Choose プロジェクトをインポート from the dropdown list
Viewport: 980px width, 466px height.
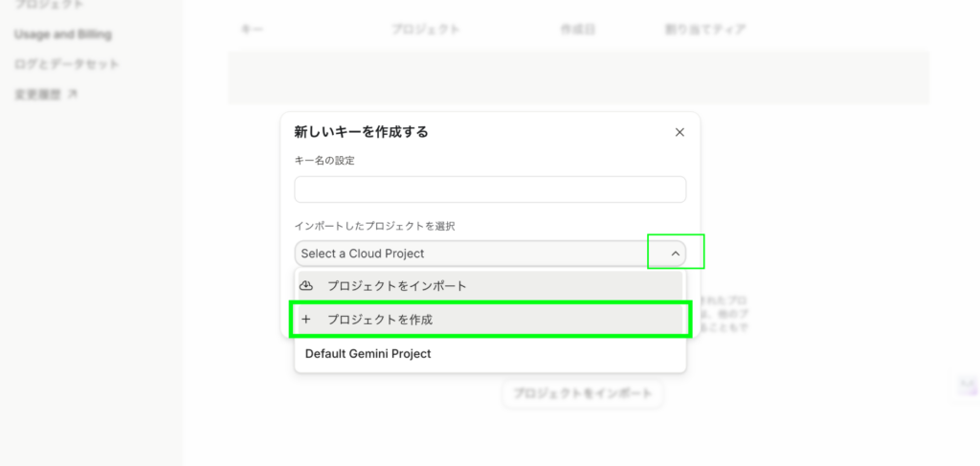click(396, 286)
